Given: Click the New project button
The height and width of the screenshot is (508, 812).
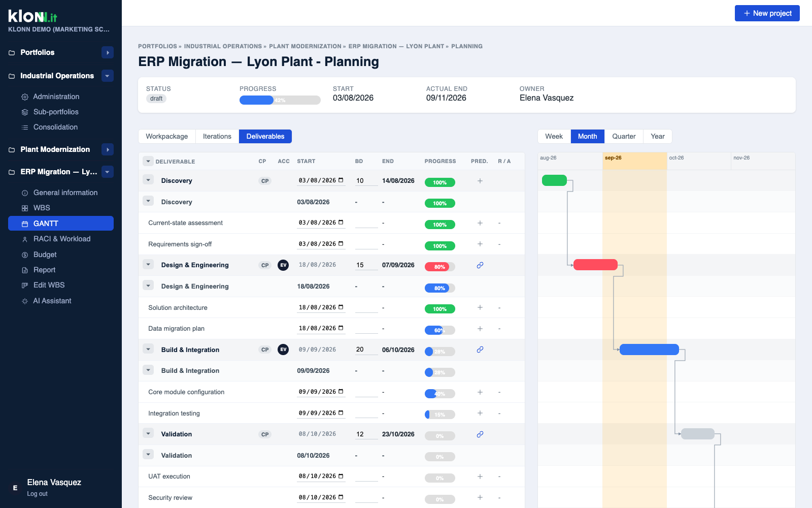Looking at the screenshot, I should coord(767,13).
